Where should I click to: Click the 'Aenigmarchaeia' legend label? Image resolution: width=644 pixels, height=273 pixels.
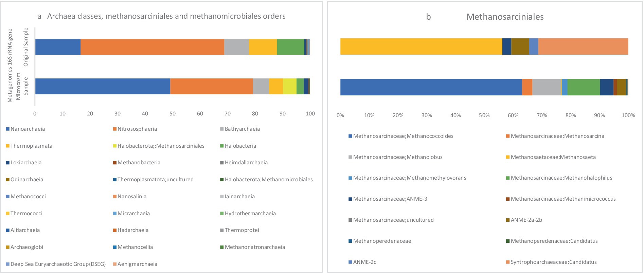click(x=138, y=264)
